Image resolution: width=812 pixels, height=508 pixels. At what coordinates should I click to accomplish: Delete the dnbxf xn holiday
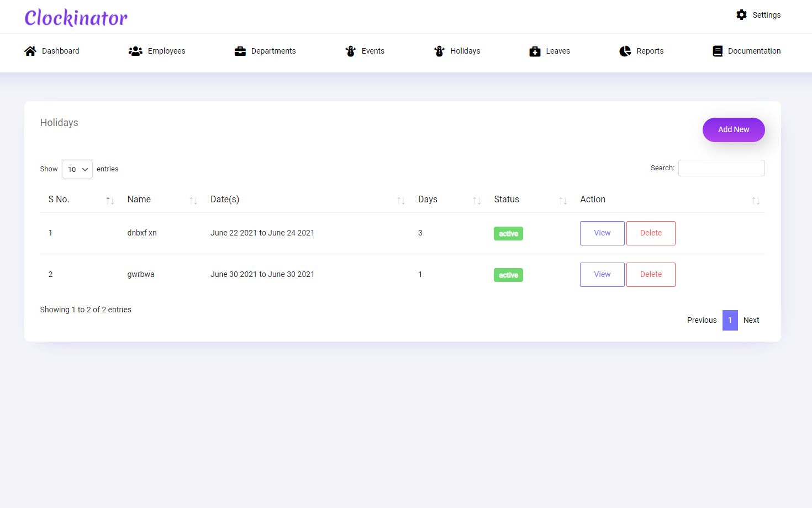pos(651,233)
